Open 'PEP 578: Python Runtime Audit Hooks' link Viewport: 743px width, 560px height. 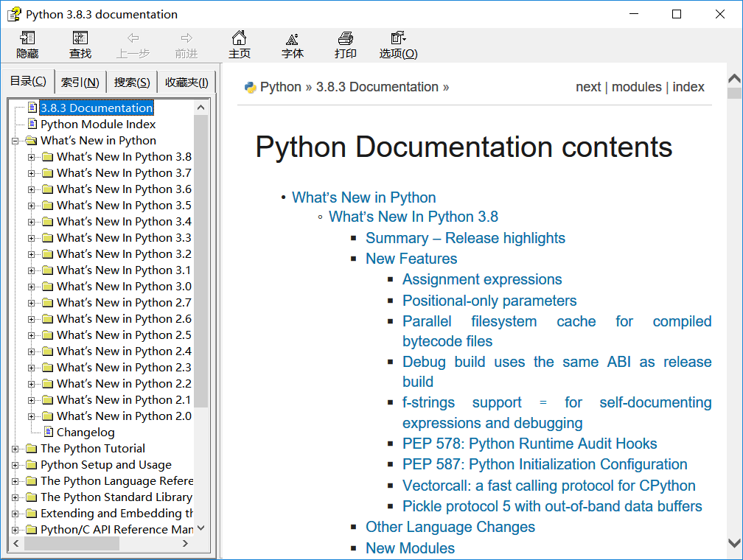[x=530, y=444]
